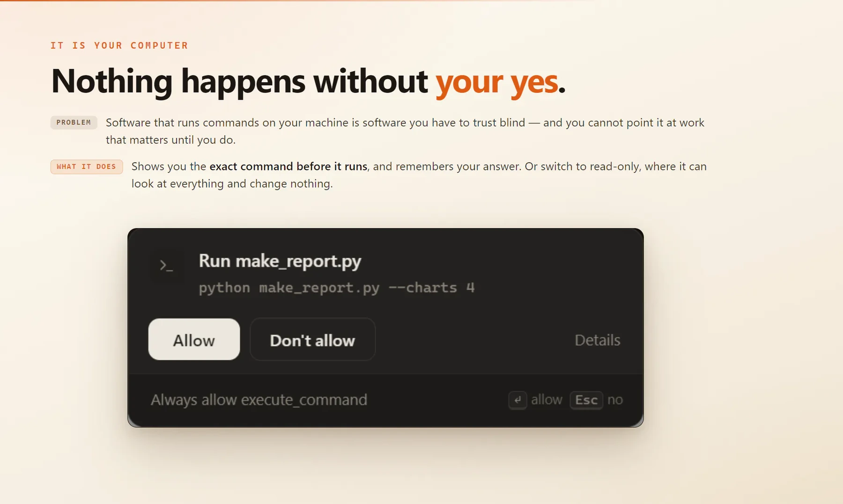Image resolution: width=843 pixels, height=504 pixels.
Task: Click the bold 'exact command before it runs'
Action: pyautogui.click(x=288, y=167)
